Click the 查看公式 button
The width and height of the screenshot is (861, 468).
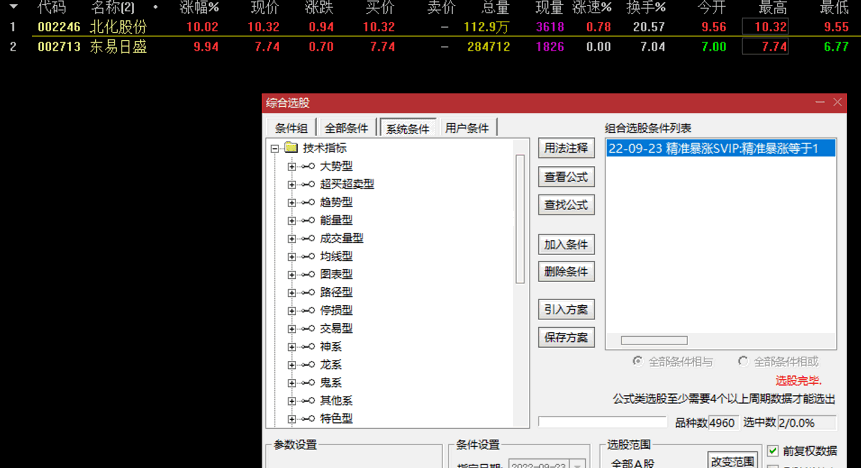click(x=566, y=177)
